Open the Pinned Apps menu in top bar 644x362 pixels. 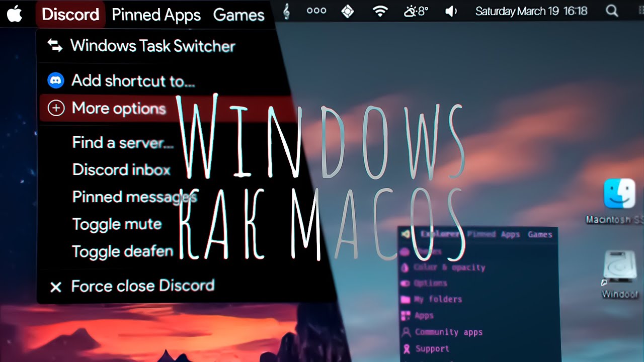tap(156, 15)
